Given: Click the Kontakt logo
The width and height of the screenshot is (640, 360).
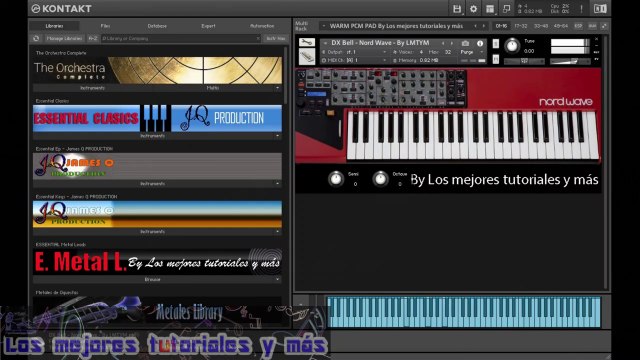Looking at the screenshot, I should [61, 9].
